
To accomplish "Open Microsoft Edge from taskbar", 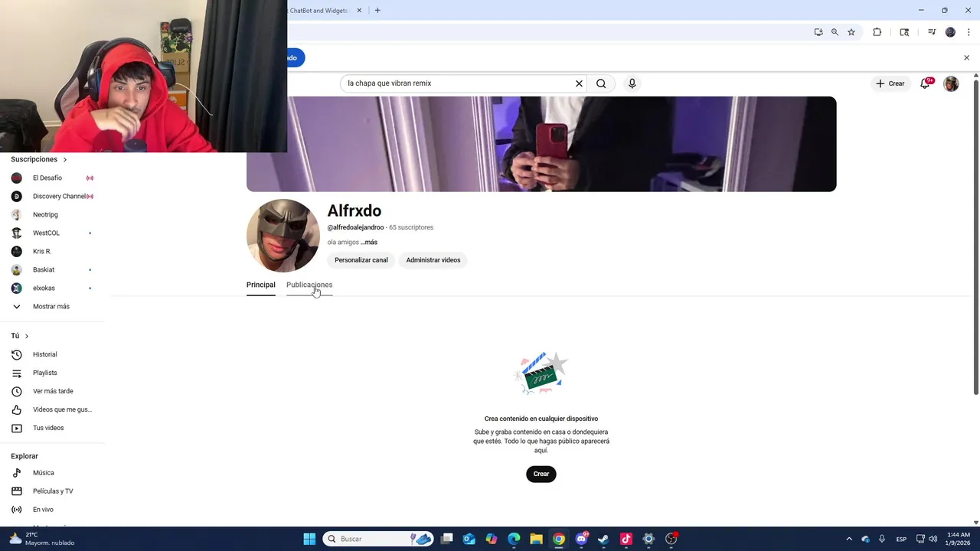I will tap(514, 539).
